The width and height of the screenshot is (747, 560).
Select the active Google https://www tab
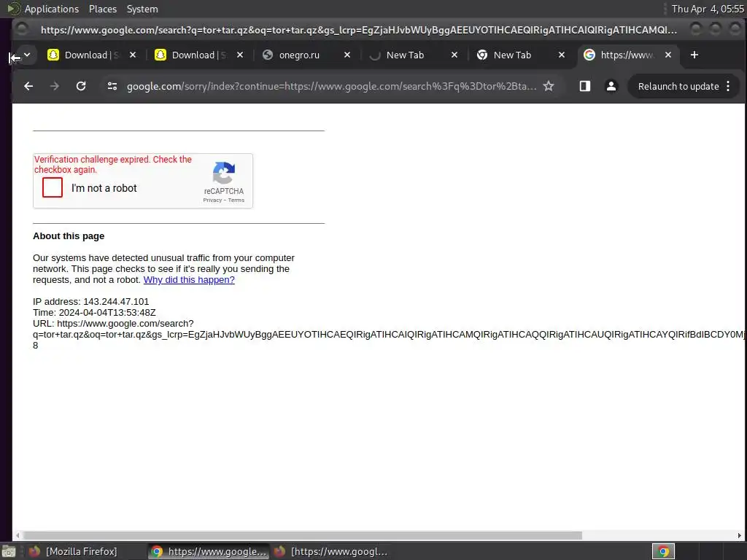pyautogui.click(x=627, y=55)
